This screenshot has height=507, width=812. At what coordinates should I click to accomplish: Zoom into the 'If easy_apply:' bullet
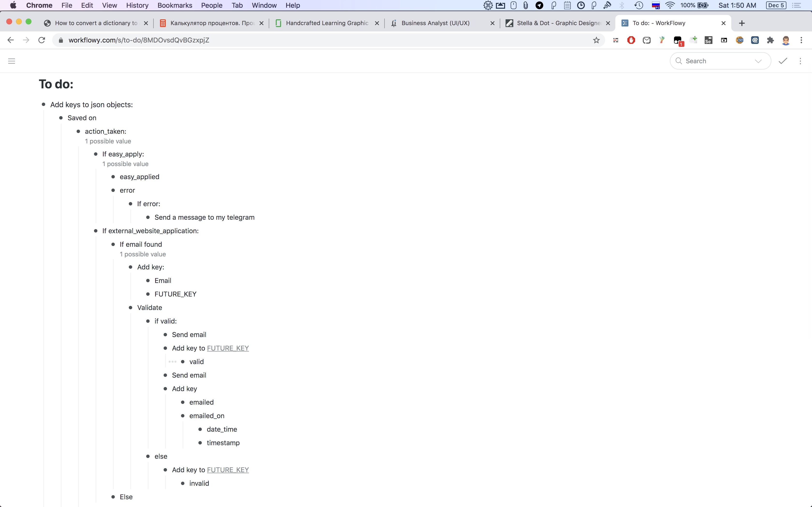click(x=96, y=154)
